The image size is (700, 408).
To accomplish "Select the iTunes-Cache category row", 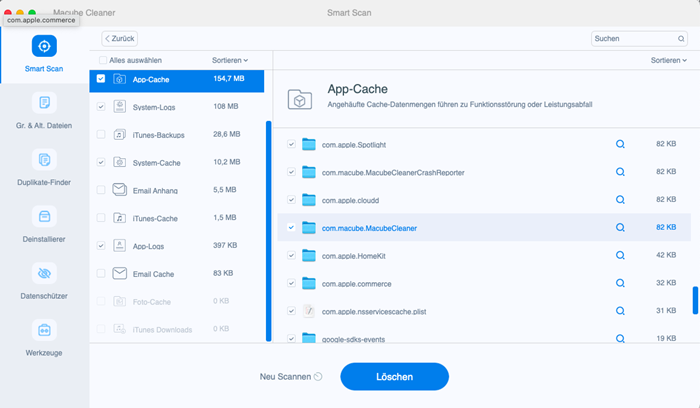I will (177, 218).
